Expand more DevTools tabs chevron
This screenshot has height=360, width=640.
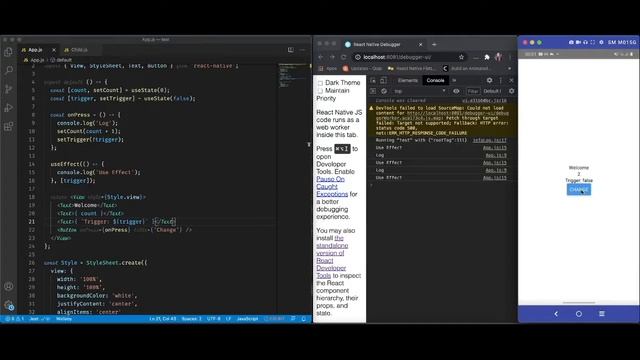[454, 80]
